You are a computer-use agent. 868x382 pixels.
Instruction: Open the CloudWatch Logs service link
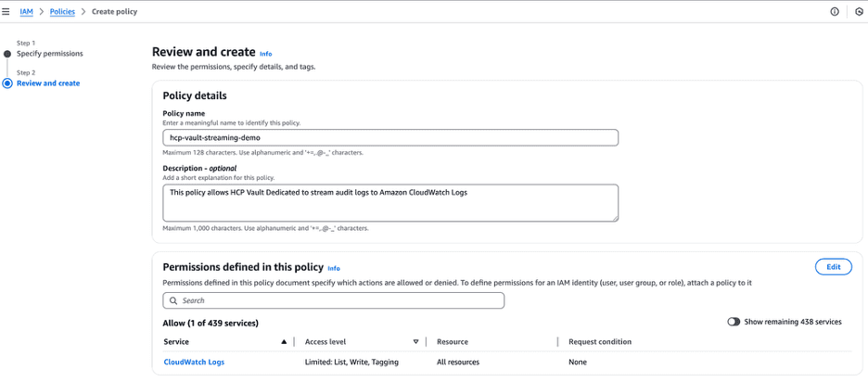pyautogui.click(x=194, y=362)
